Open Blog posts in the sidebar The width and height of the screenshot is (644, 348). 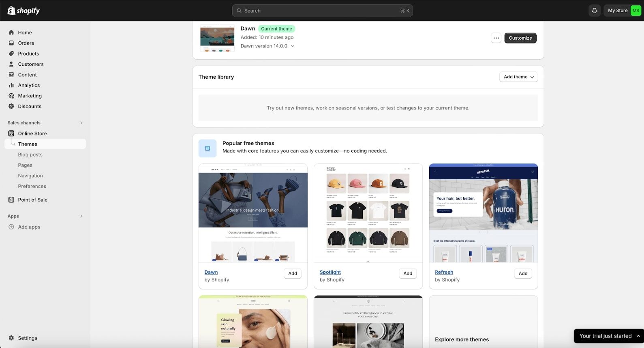30,155
